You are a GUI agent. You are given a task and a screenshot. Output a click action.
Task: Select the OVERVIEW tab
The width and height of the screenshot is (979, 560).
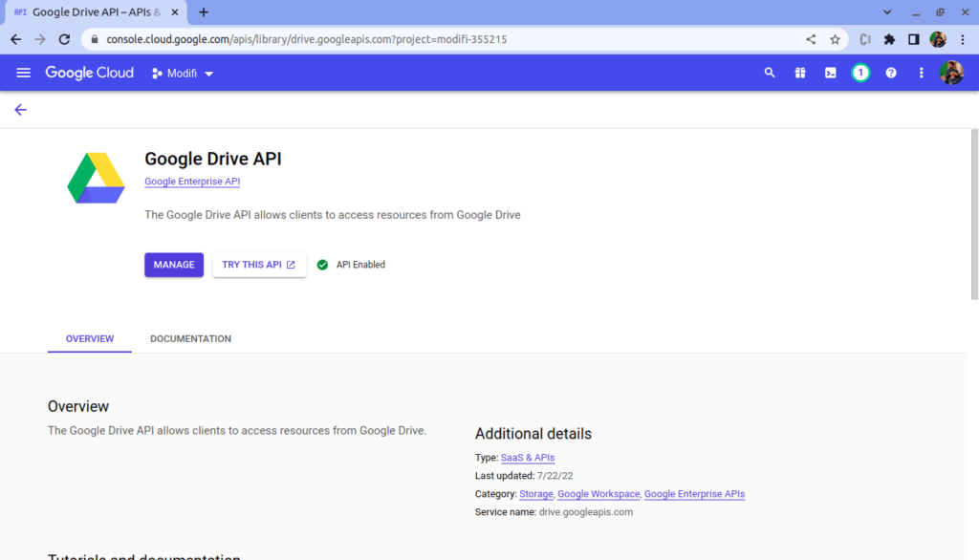90,339
